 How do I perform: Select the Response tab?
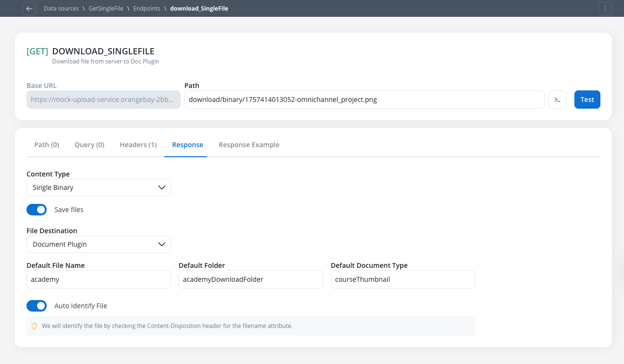[x=187, y=145]
